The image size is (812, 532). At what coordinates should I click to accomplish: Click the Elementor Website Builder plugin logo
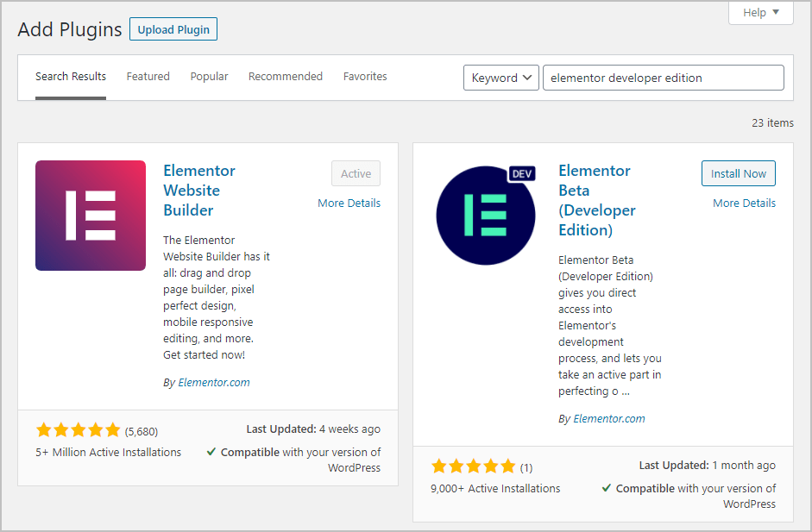(90, 215)
